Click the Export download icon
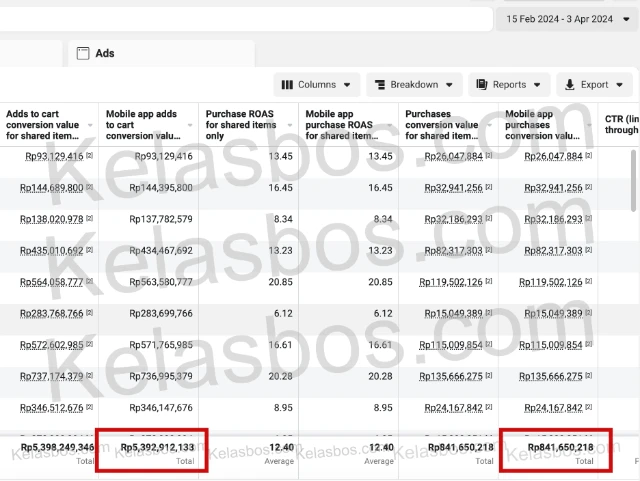 point(569,85)
